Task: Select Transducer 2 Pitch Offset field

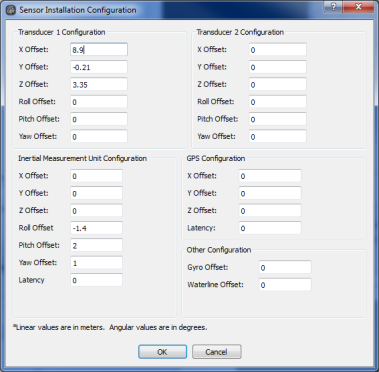Action: 278,119
